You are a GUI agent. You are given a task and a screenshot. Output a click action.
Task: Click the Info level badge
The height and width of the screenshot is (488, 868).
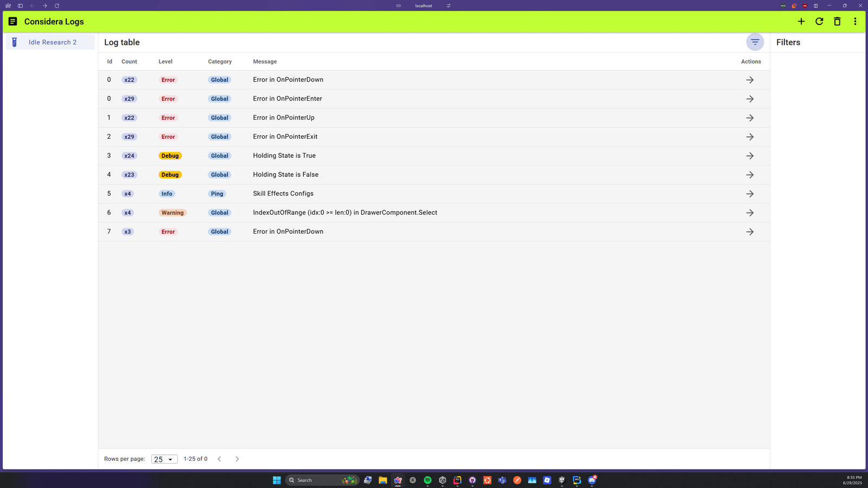[167, 194]
